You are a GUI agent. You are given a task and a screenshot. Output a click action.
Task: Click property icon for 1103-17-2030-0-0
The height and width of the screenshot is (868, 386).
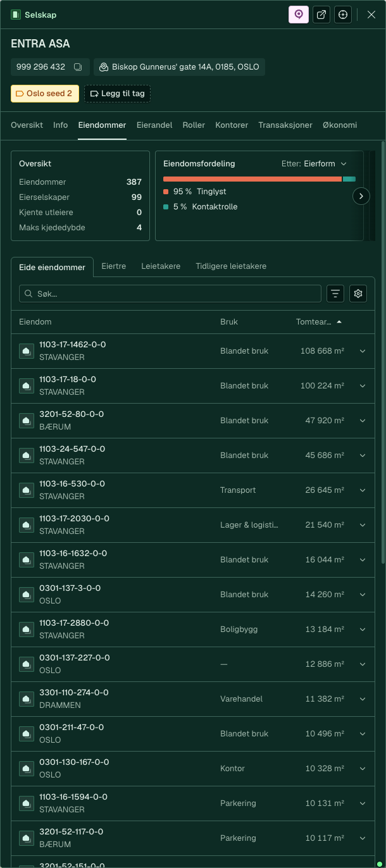pyautogui.click(x=27, y=525)
